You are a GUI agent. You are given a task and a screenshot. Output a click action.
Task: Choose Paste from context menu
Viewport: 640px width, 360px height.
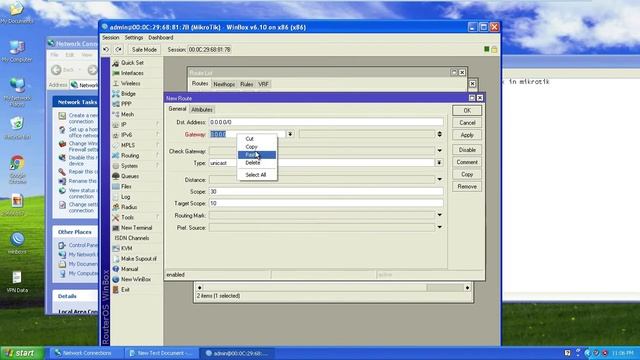257,155
